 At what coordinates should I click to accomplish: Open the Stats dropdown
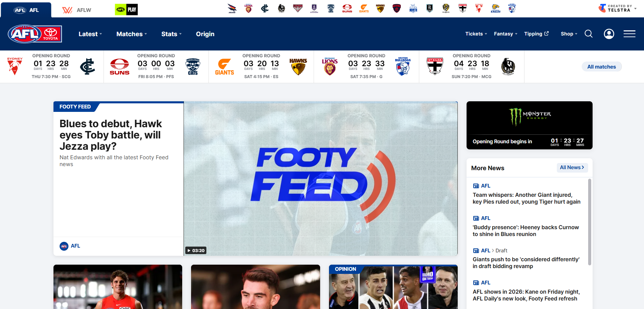171,34
